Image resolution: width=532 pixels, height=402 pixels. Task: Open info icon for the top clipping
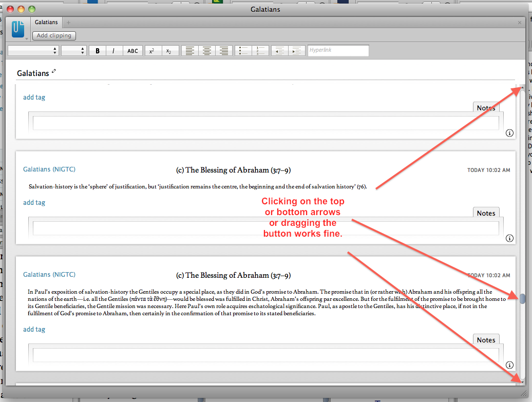tap(509, 133)
